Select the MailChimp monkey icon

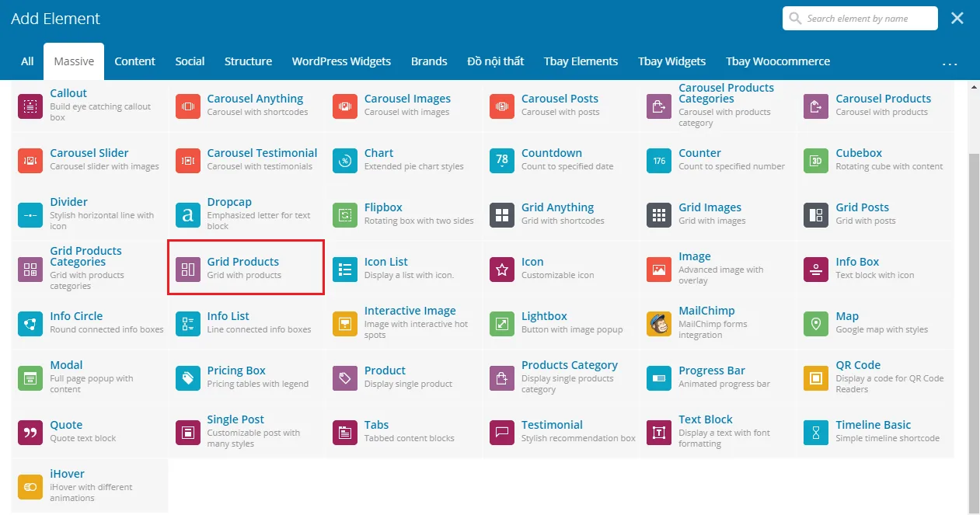pos(659,323)
